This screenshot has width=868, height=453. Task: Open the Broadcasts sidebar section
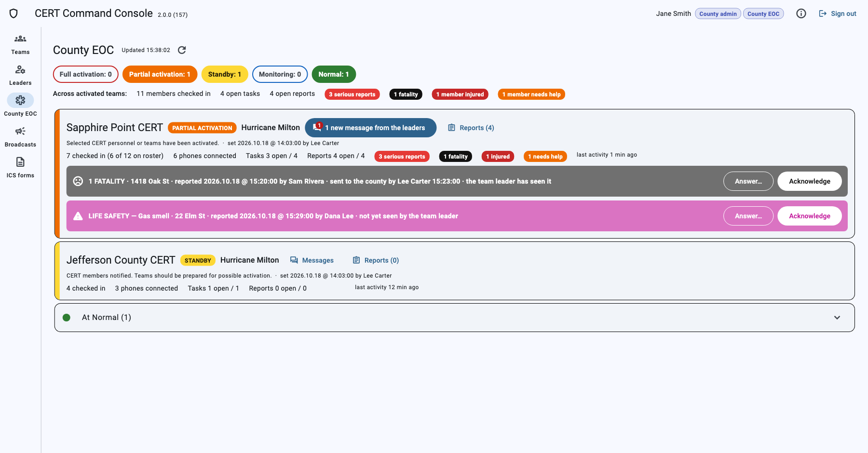tap(20, 137)
